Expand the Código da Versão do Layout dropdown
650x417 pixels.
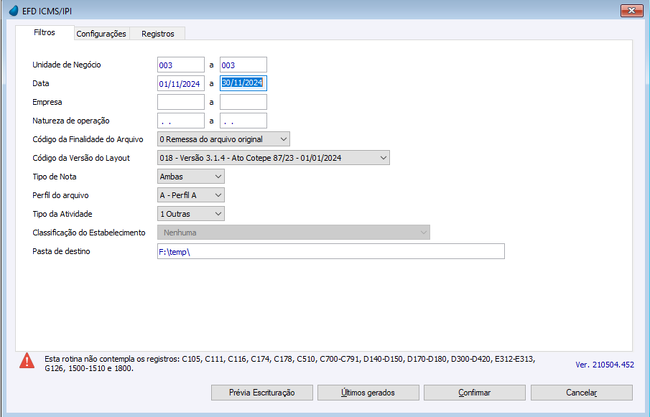[x=273, y=158]
